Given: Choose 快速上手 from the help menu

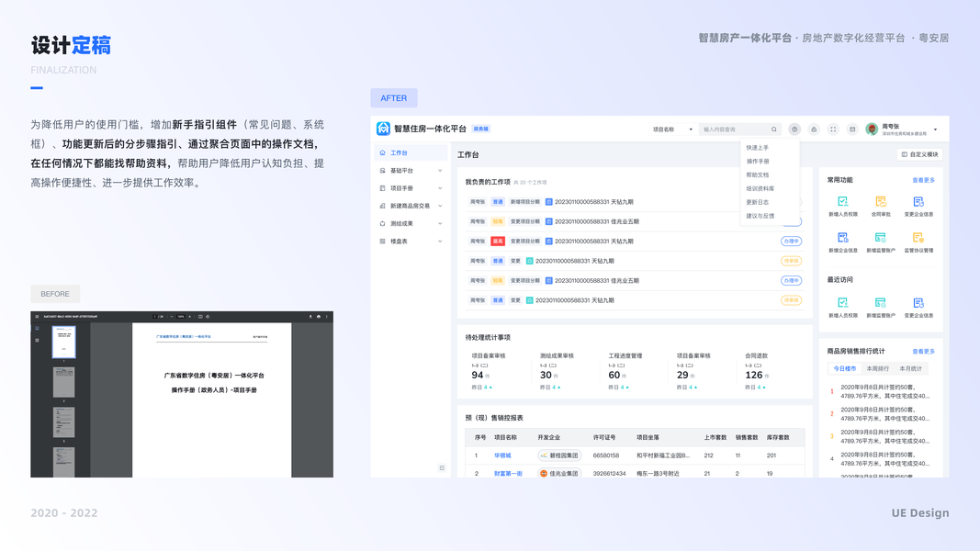Looking at the screenshot, I should coord(758,148).
